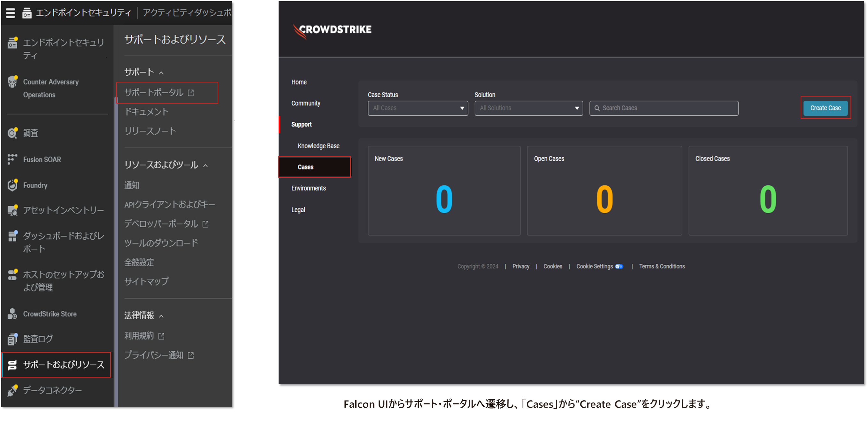
Task: Click the ホストのセットアップおよび管理 icon
Action: 12,275
